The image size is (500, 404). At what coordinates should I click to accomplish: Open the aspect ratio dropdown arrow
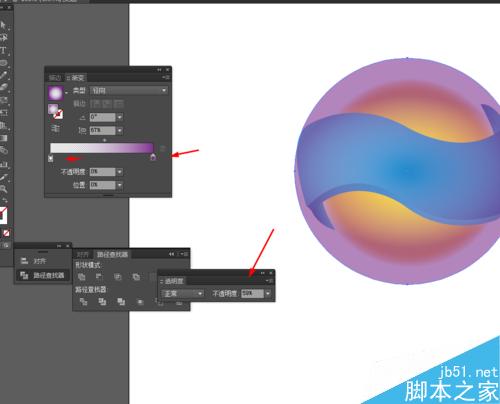[x=120, y=130]
